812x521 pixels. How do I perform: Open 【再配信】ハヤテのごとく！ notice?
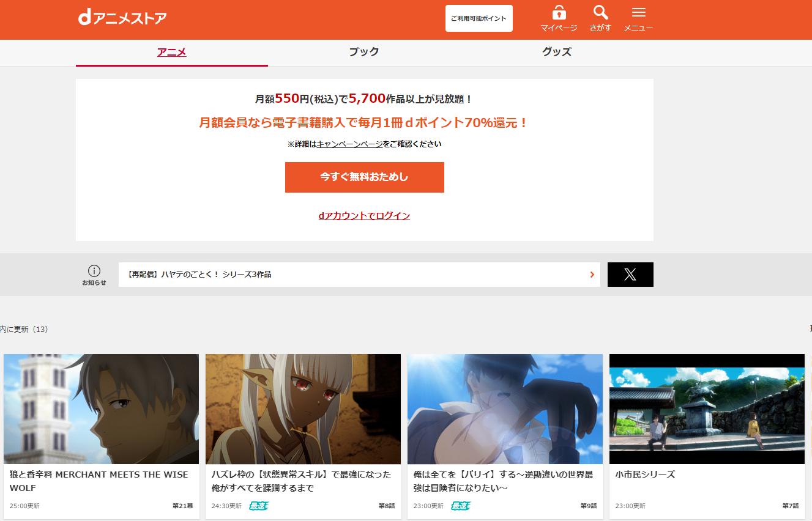359,275
